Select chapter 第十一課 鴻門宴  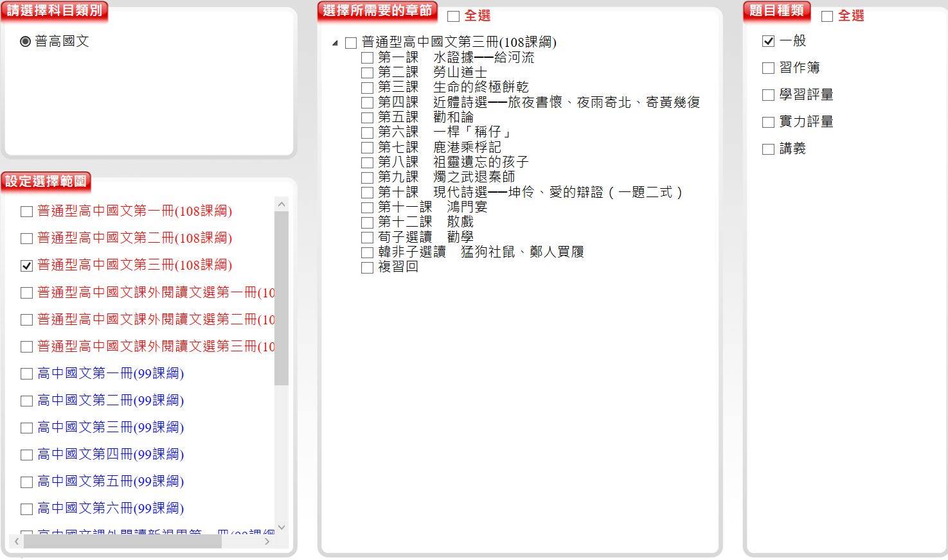367,207
